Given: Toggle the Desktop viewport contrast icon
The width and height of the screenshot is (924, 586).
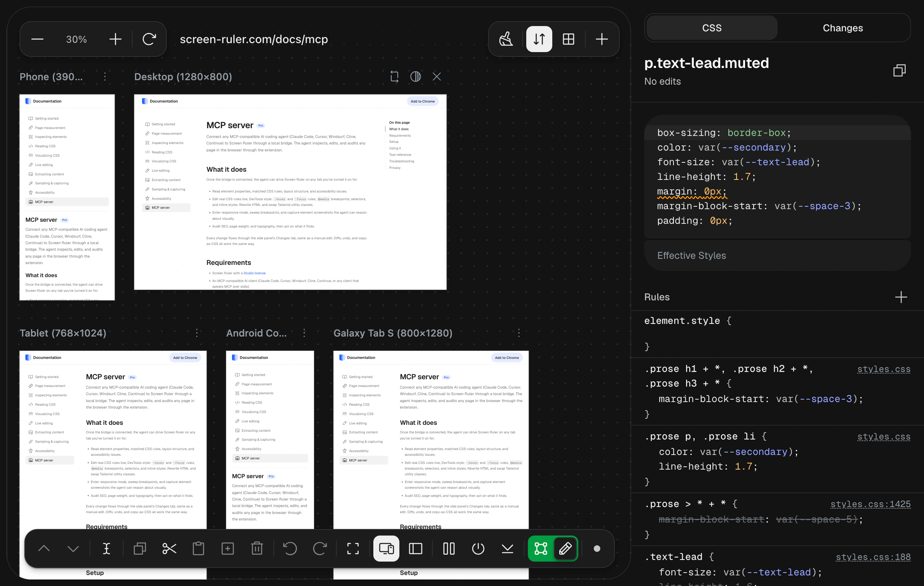Looking at the screenshot, I should pos(416,77).
